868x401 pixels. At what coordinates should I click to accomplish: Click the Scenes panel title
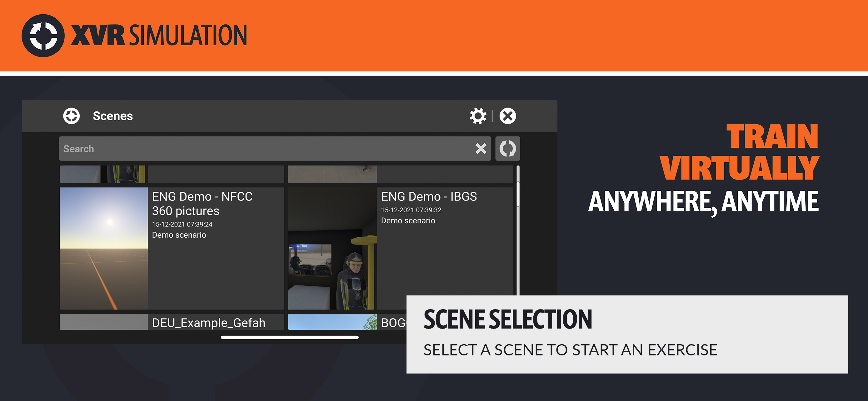coord(112,116)
